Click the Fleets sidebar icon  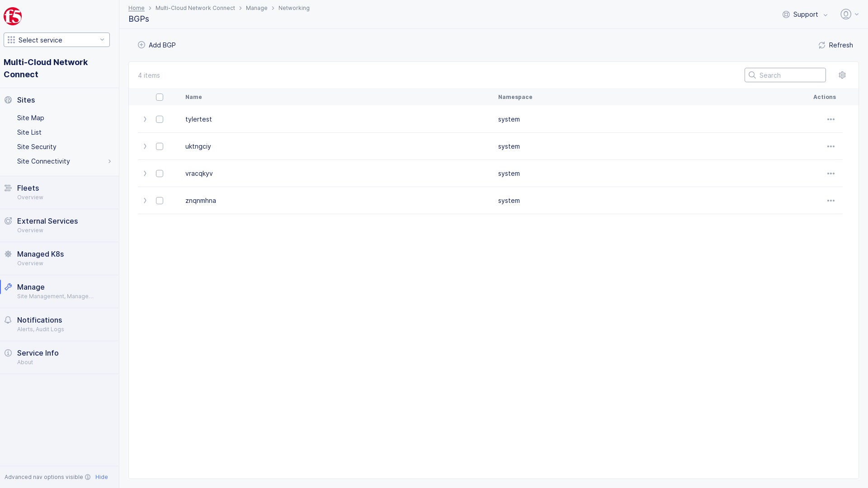[8, 188]
